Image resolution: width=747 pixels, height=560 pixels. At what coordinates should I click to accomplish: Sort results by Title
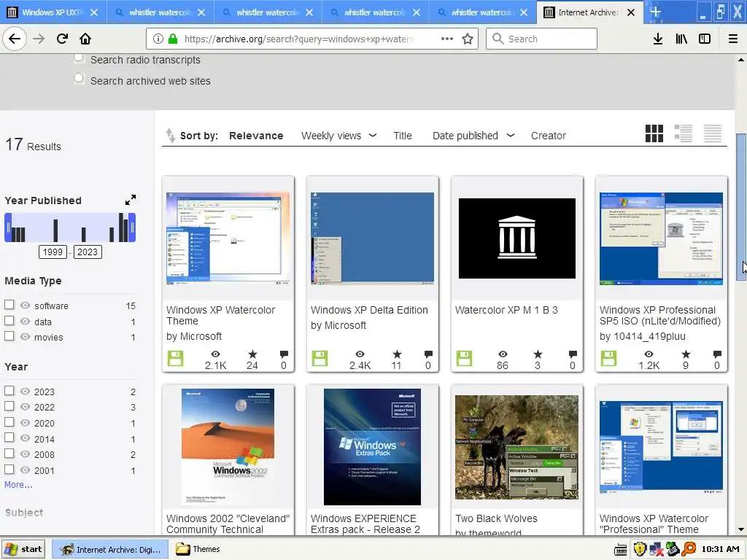403,136
